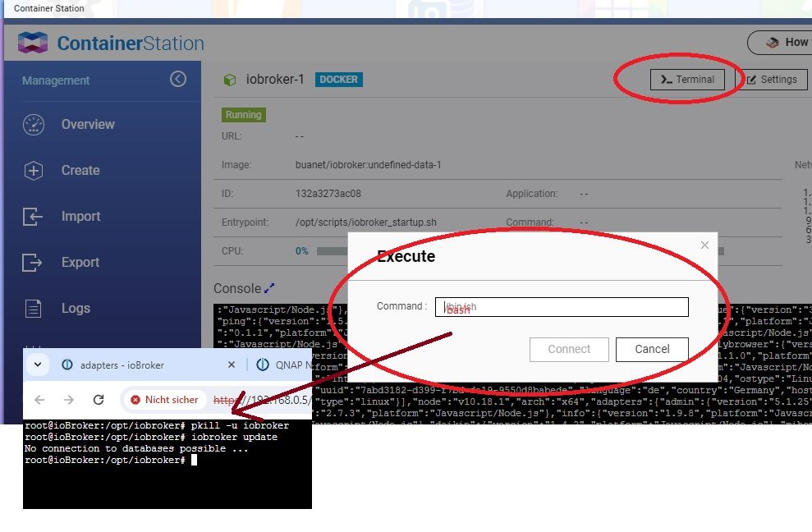Click the green iobroker-1 container cube icon
812x532 pixels.
coord(229,80)
